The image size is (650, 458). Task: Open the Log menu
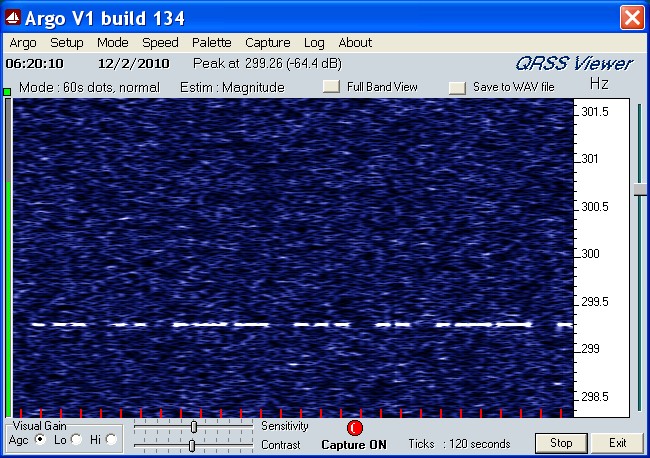pos(314,43)
